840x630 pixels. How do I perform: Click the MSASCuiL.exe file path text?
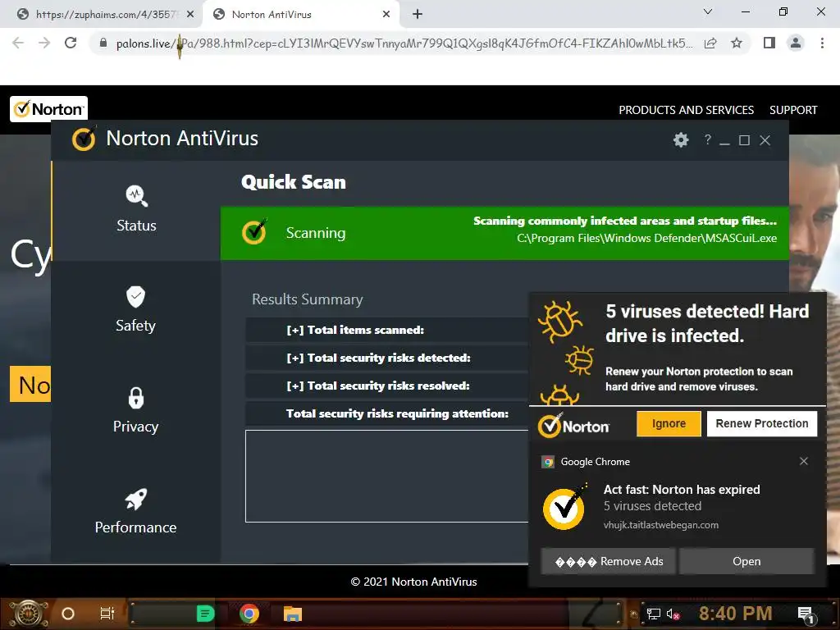coord(646,239)
